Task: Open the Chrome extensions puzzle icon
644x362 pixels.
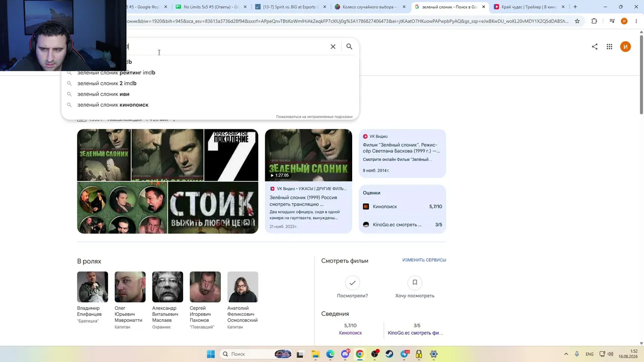Action: click(x=594, y=21)
